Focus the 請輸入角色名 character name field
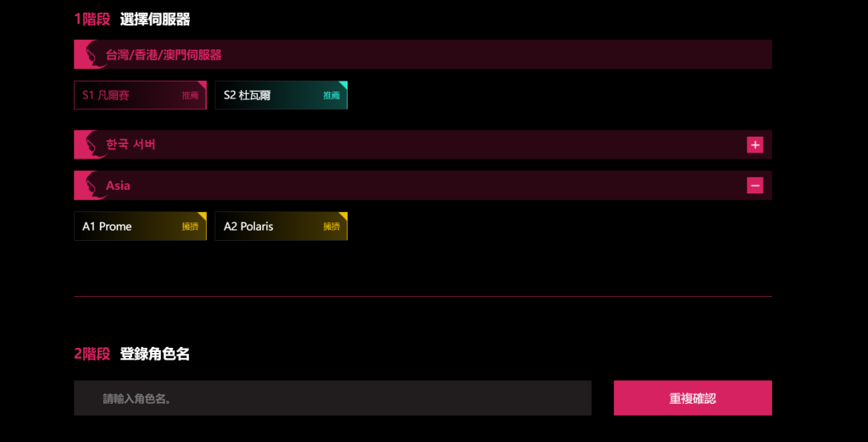The height and width of the screenshot is (442, 868). click(x=332, y=398)
